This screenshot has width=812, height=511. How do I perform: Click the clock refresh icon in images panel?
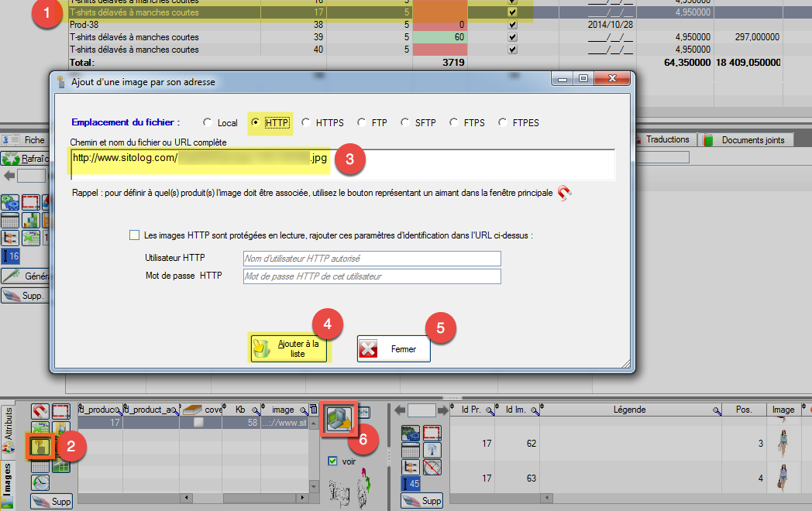click(x=40, y=482)
